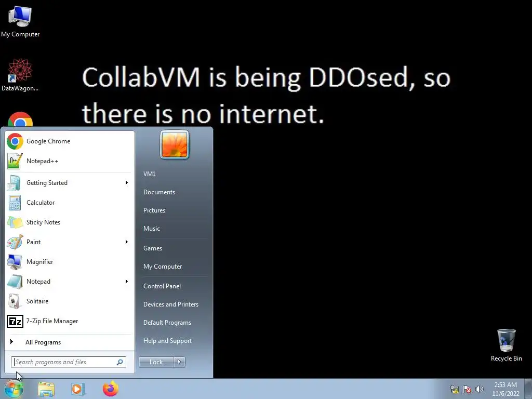Open Windows Explorer from the taskbar
The image size is (532, 399).
point(46,389)
